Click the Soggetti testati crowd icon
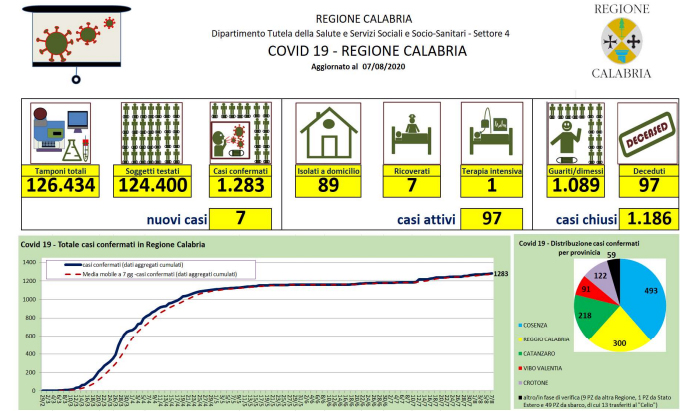696x411 pixels. coord(152,134)
